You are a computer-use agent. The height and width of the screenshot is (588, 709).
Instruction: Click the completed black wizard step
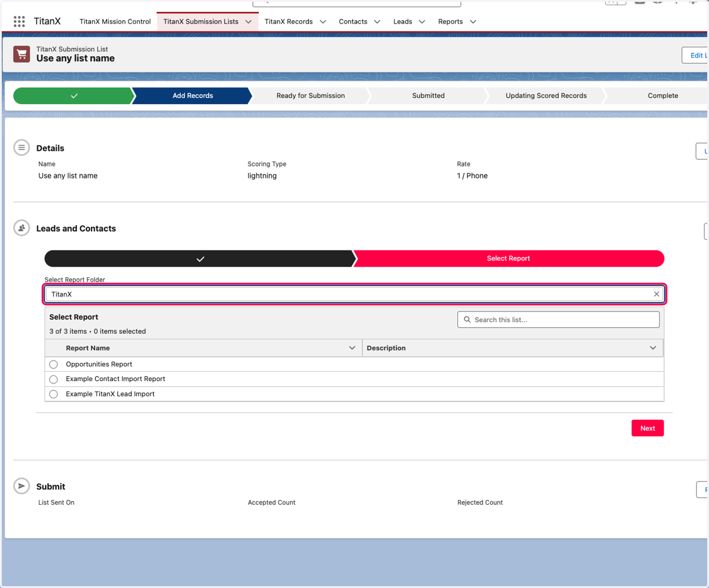(200, 259)
